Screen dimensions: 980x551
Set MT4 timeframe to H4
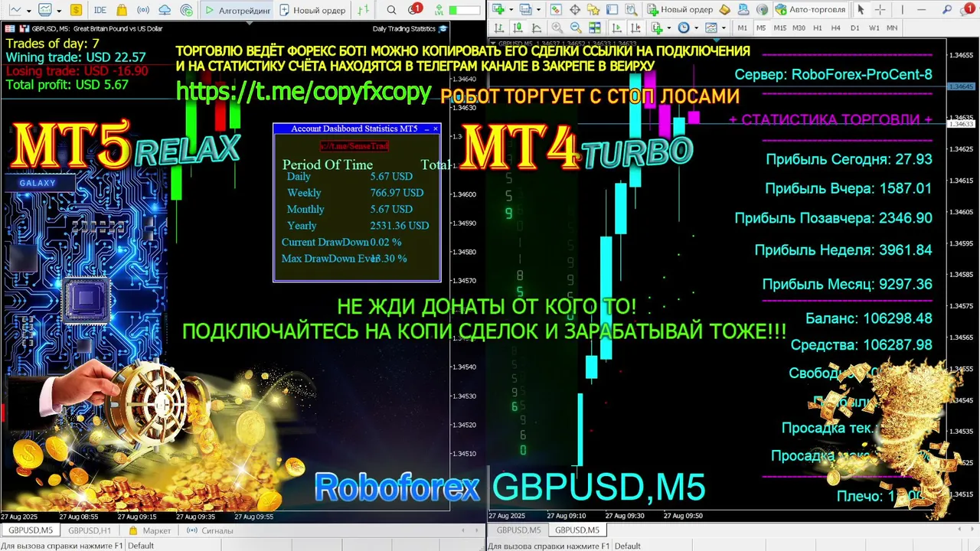click(836, 28)
